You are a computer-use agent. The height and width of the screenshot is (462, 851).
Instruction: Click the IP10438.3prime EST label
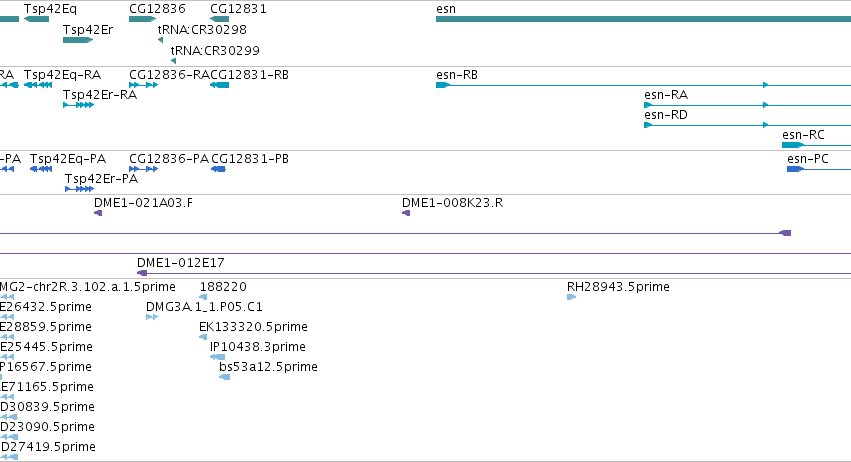point(258,347)
